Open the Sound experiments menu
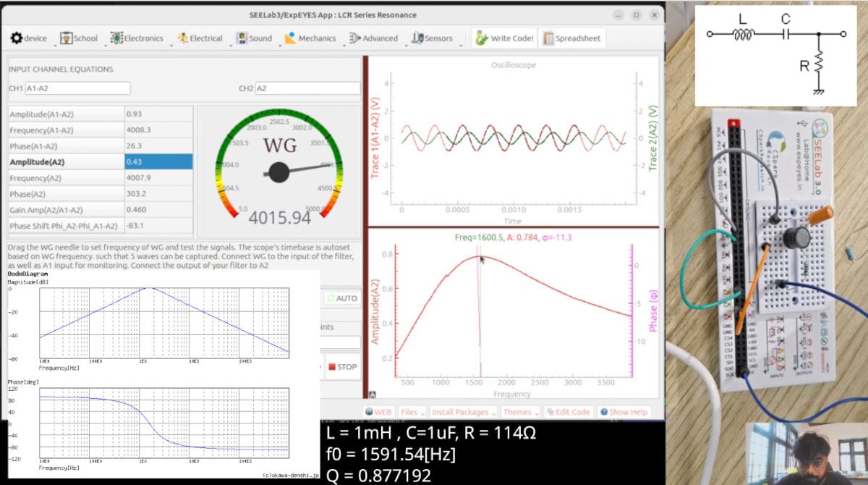Viewport: 868px width, 485px height. point(253,38)
